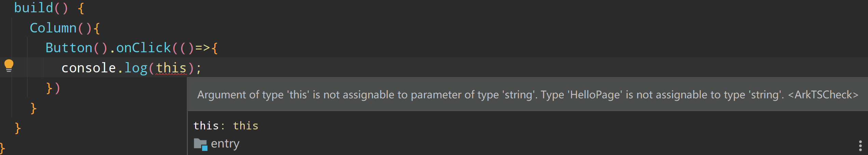The image size is (868, 155).
Task: Click the '=>' arrow in the callback
Action: [x=202, y=48]
